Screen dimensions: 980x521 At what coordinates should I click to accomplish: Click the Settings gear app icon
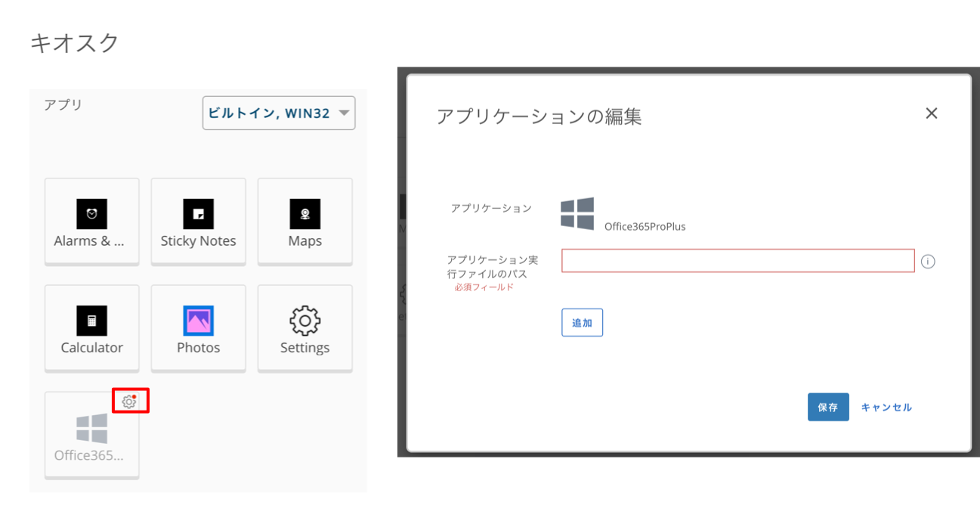[x=305, y=321]
